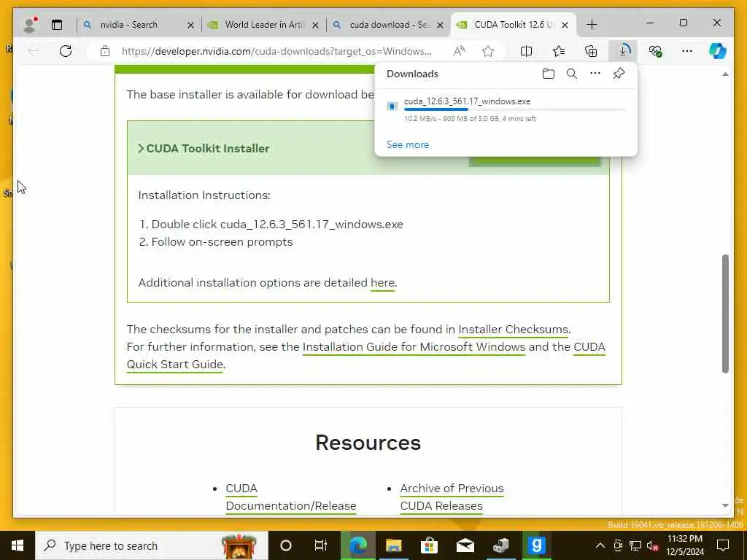Pin the Downloads panel
This screenshot has width=747, height=560.
(x=619, y=74)
